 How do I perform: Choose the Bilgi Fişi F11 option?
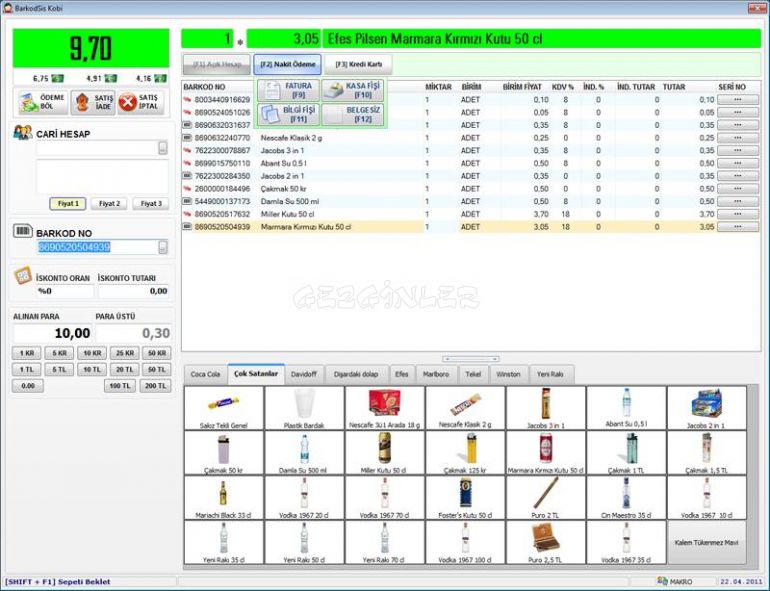point(288,114)
